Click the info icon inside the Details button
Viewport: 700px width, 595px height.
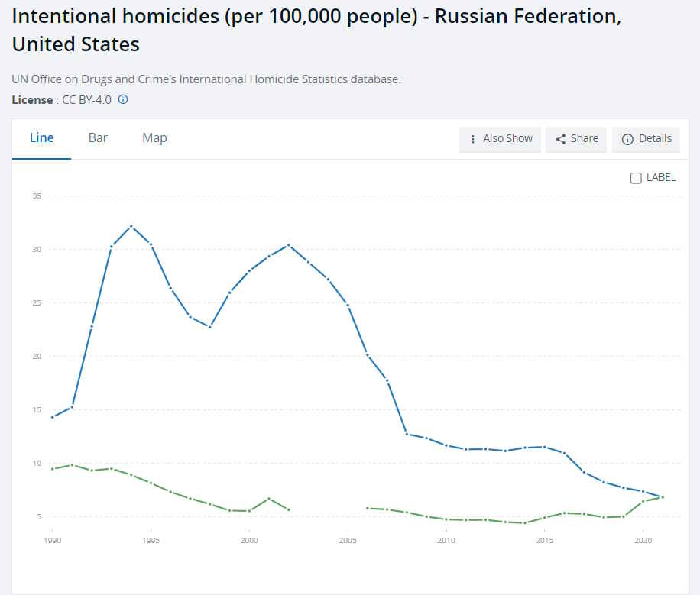point(627,139)
